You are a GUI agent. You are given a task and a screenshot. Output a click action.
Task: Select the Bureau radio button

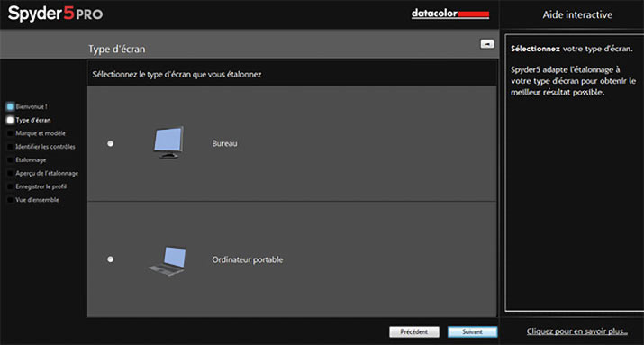tap(110, 144)
